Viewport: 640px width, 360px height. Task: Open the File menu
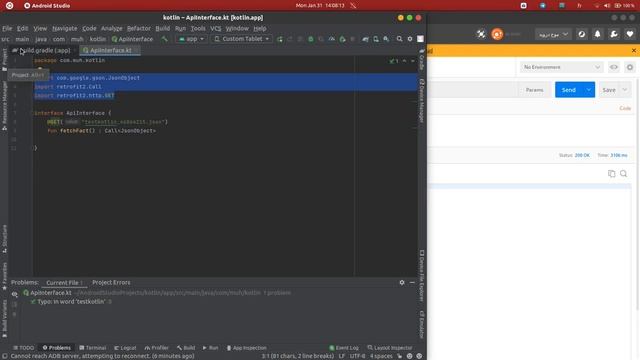point(7,29)
